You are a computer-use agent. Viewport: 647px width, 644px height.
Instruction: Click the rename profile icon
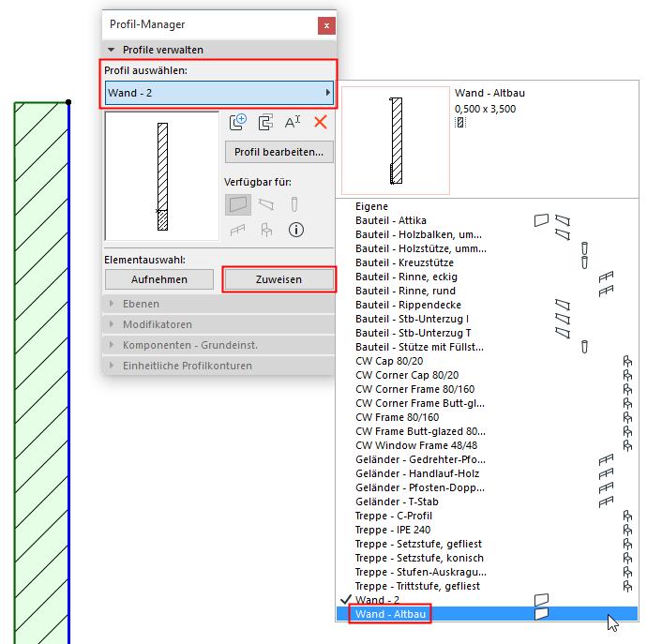(x=293, y=123)
